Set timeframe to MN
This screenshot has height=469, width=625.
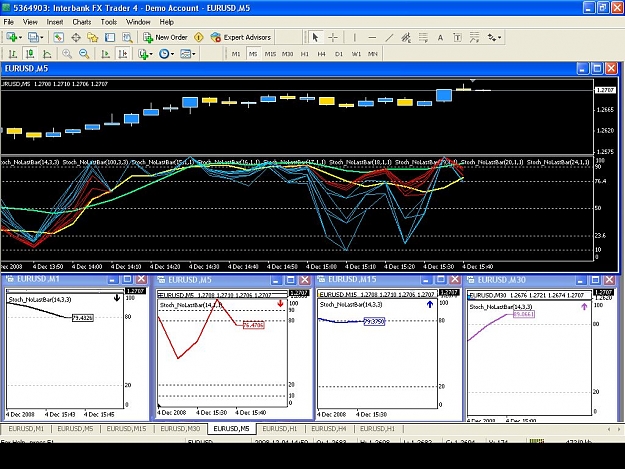(x=373, y=54)
